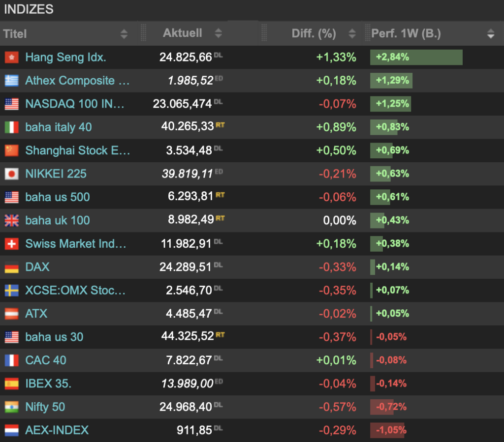Viewport: 504px width, 442px height.
Task: Click the French flag beside CAC 40
Action: click(x=12, y=360)
